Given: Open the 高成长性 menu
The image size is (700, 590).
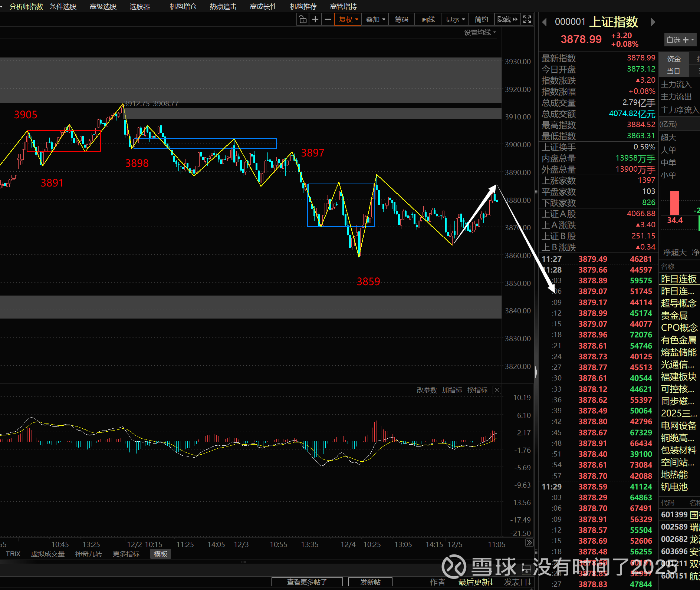Looking at the screenshot, I should pos(263,6).
